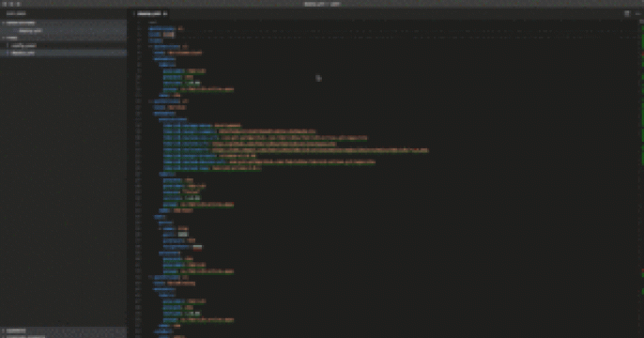Open the split editor layout icon
This screenshot has width=644, height=338.
[x=627, y=13]
